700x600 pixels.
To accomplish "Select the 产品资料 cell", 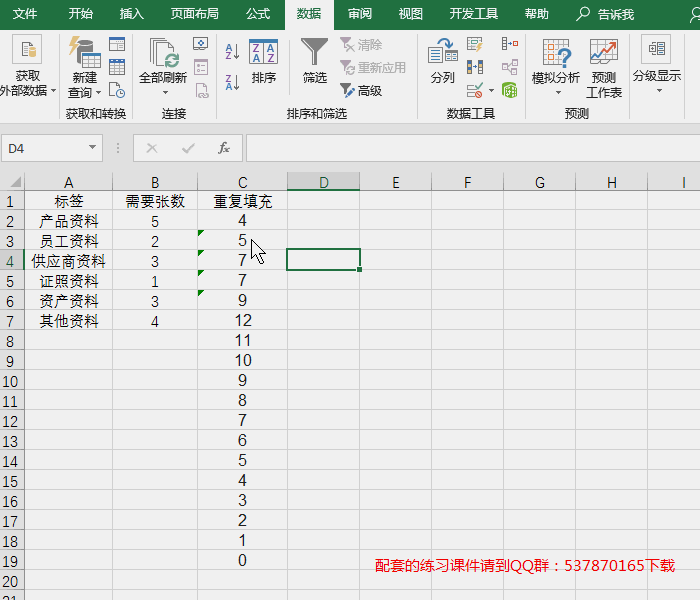I will point(69,221).
